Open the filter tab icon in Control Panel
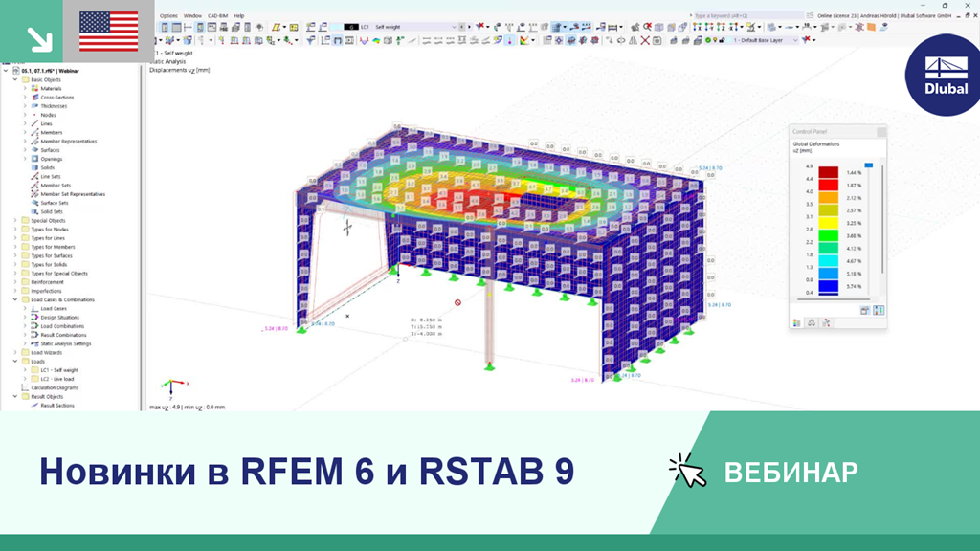The image size is (980, 551). [x=826, y=323]
